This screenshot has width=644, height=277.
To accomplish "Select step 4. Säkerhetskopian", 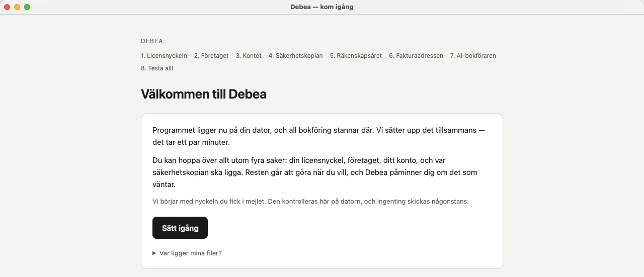I will tap(296, 56).
